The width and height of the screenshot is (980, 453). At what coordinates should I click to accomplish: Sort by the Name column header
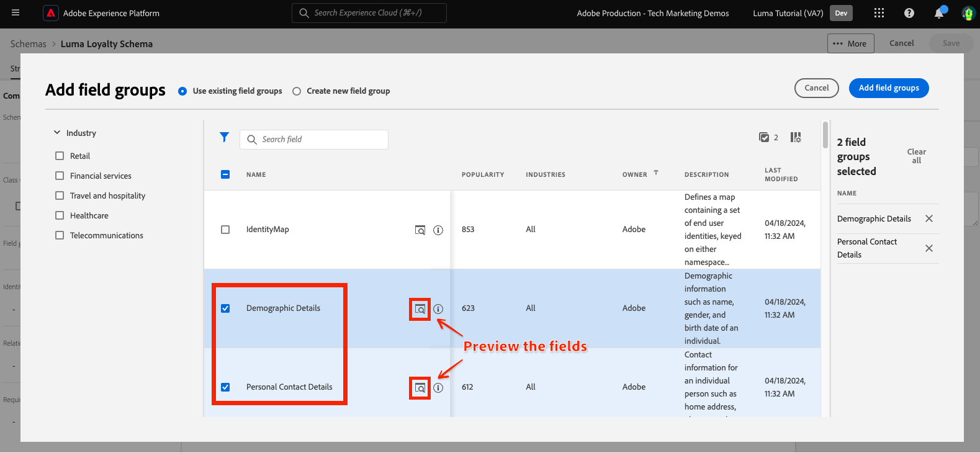tap(256, 175)
